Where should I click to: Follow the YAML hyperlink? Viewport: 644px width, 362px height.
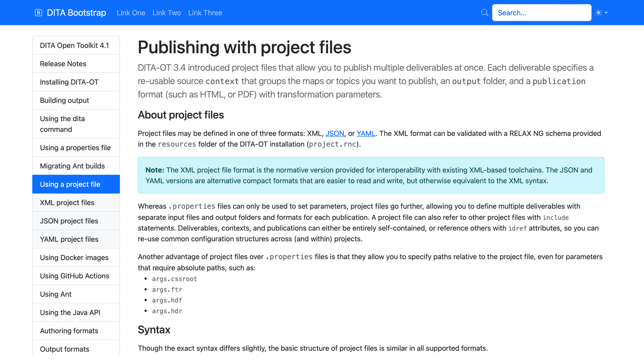pos(365,133)
